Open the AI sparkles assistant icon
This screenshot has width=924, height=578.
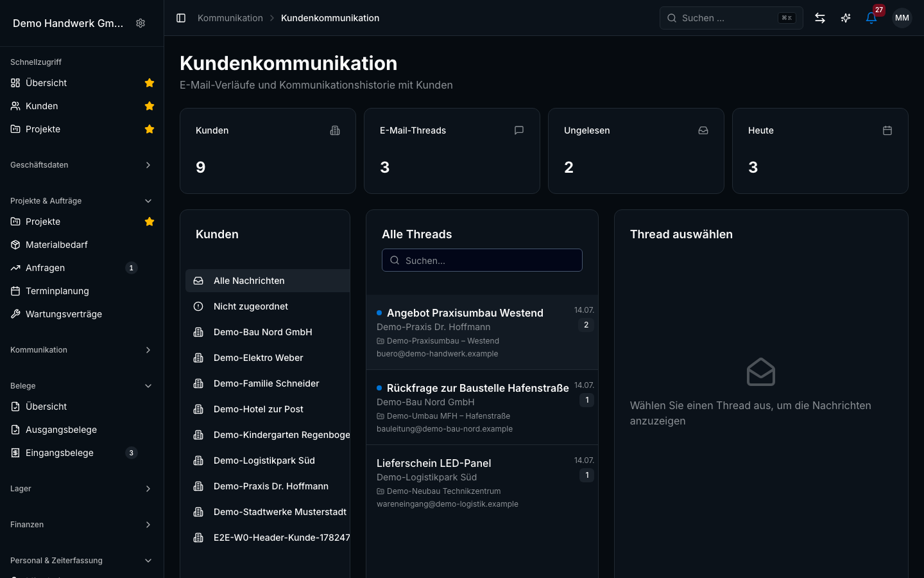pos(846,18)
